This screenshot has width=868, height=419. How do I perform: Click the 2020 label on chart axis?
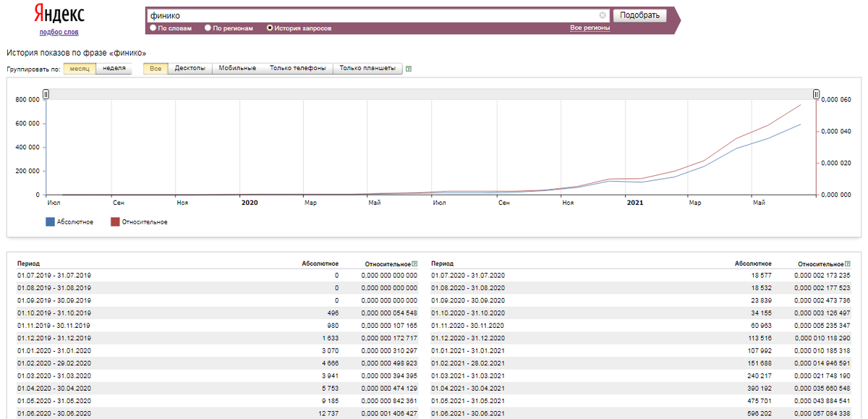(250, 203)
